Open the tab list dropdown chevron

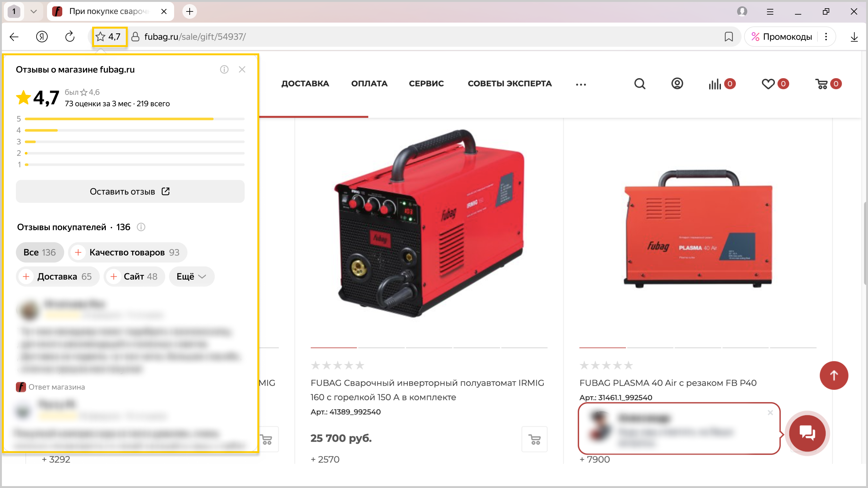pos(33,11)
